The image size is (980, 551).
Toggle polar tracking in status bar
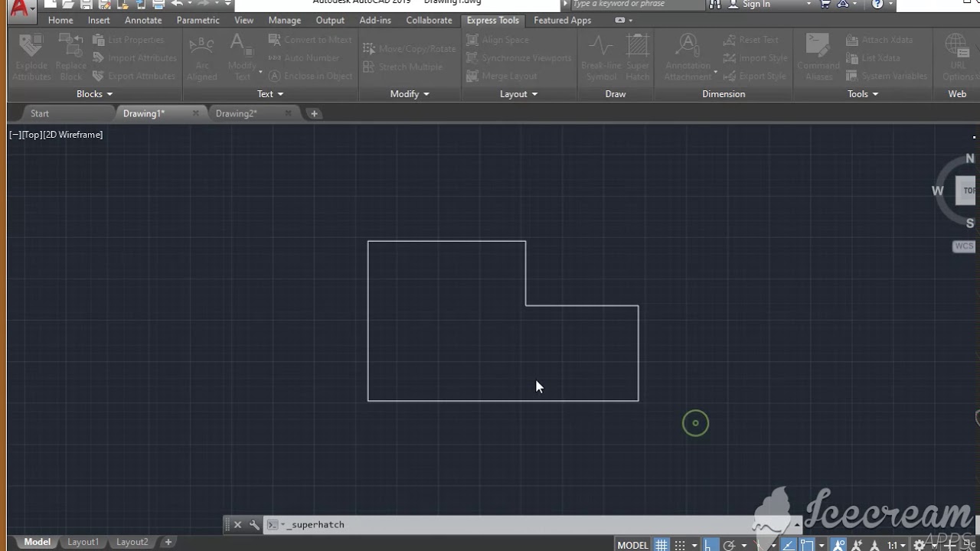(x=729, y=545)
